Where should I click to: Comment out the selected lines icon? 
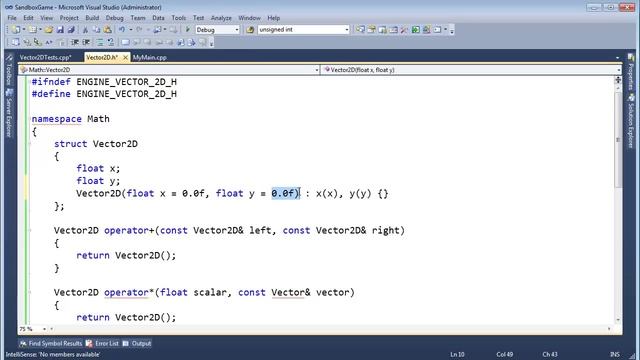tap(100, 42)
